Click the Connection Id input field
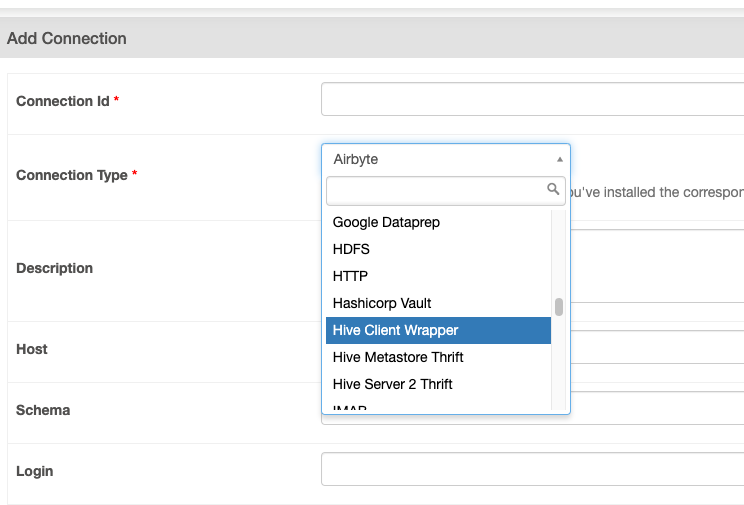 532,99
